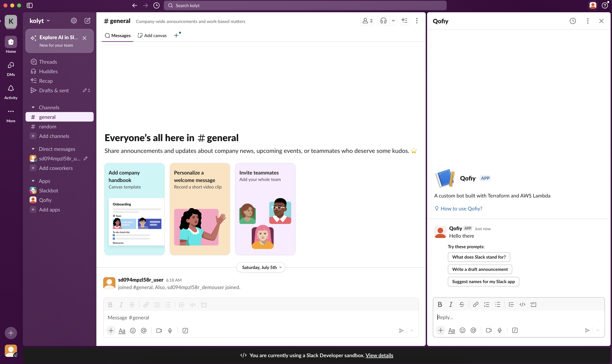Dismiss the Explore AI in Slack banner
The image size is (612, 364).
click(x=84, y=38)
